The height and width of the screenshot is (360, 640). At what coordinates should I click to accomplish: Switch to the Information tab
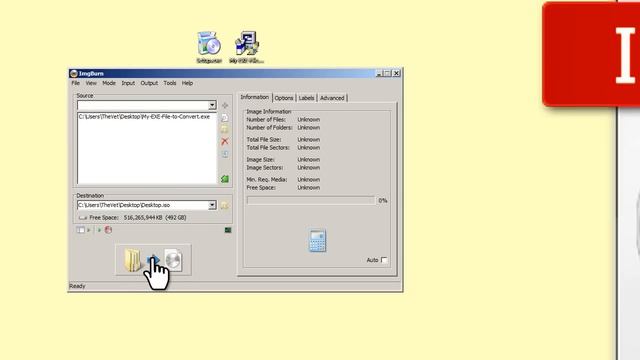tap(255, 97)
